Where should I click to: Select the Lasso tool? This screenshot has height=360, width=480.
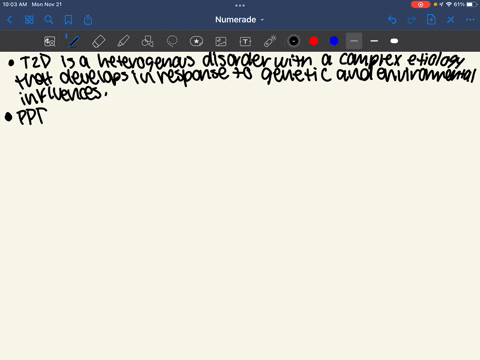coord(172,41)
